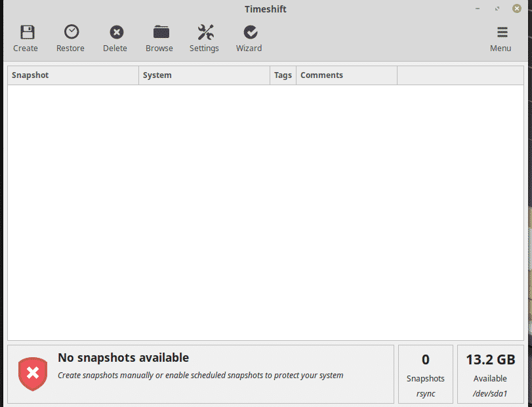Click the Timeshift title bar text

click(x=265, y=9)
